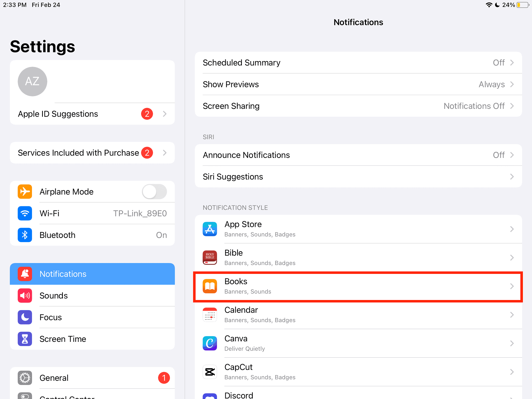This screenshot has height=399, width=532.
Task: Tap the orange Books app icon
Action: coord(210,286)
